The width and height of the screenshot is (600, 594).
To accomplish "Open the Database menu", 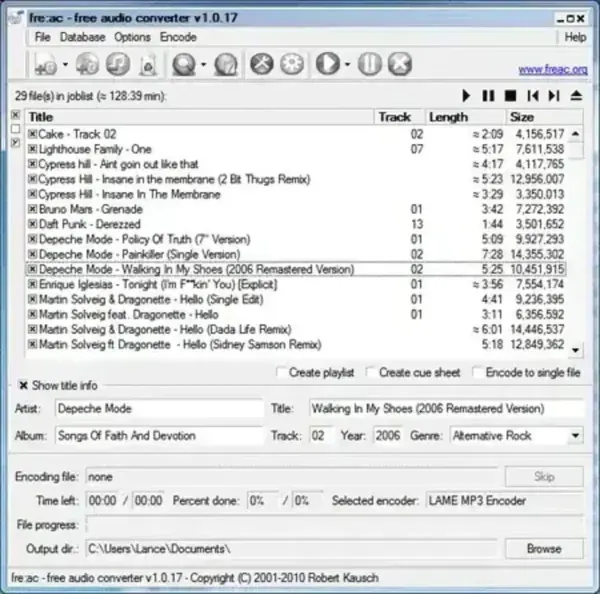I will [83, 37].
